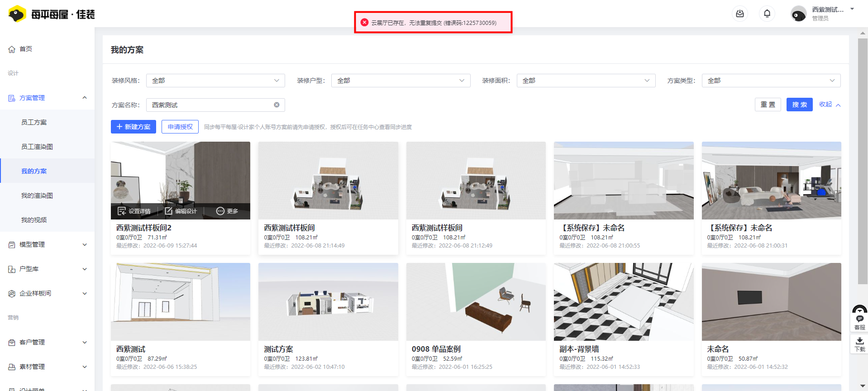
Task: Go to 首页 home item
Action: pyautogui.click(x=26, y=49)
